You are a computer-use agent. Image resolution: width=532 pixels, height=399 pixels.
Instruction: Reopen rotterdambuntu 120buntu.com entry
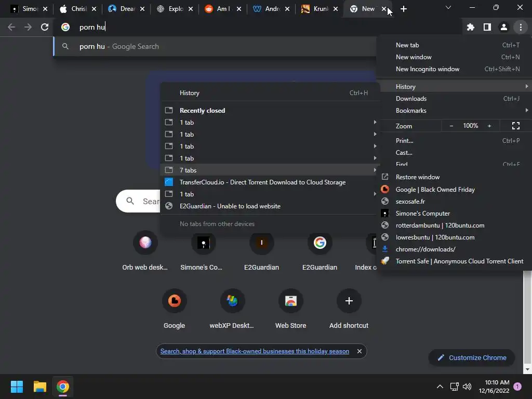coord(454,225)
